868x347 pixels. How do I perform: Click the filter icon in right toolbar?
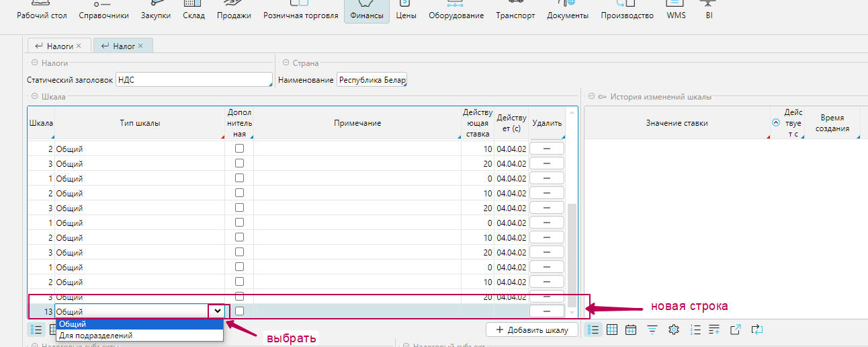[x=652, y=330]
